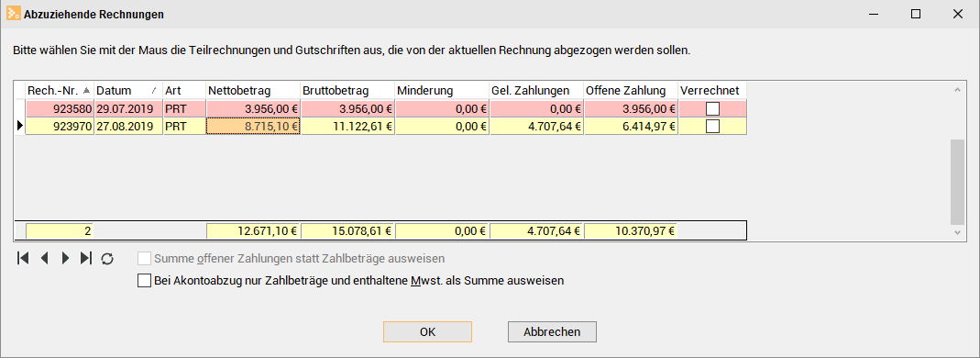Click scroll up arrow of table

point(957,91)
